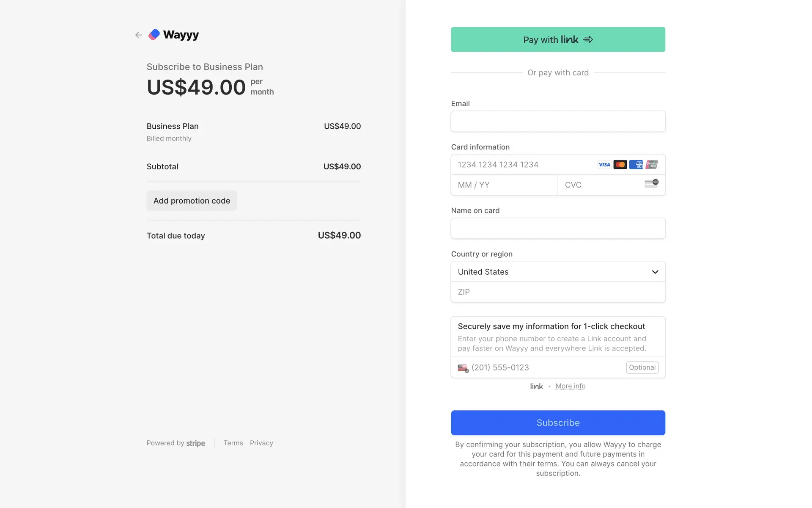Click the Link logo below phone field
Image resolution: width=812 pixels, height=508 pixels.
click(536, 386)
